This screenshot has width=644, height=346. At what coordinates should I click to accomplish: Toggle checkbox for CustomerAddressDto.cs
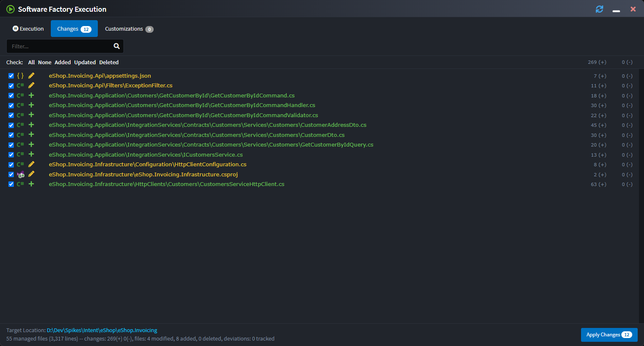pyautogui.click(x=11, y=125)
